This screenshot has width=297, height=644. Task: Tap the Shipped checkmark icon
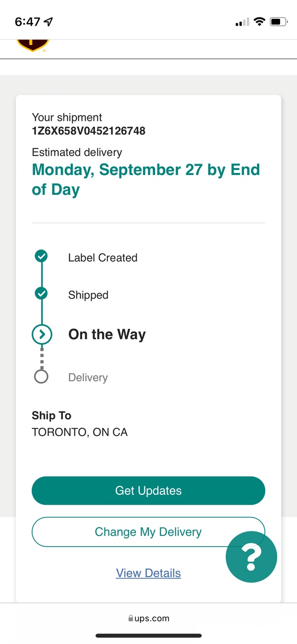(42, 293)
